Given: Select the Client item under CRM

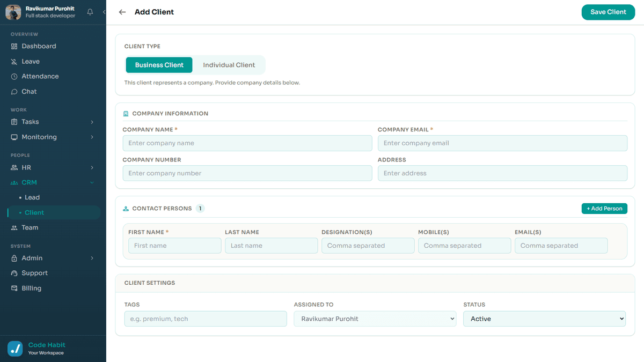Looking at the screenshot, I should (54, 213).
